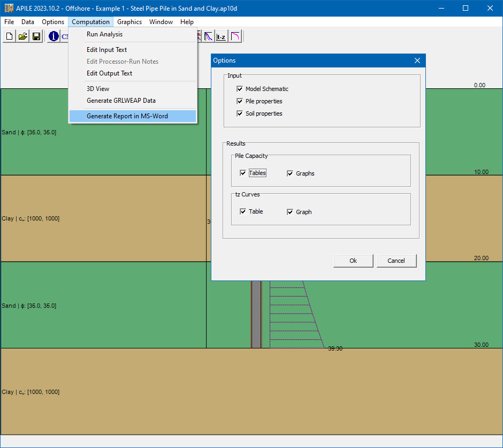Click the APILE icon in the title bar
503x448 pixels.
(x=9, y=7)
